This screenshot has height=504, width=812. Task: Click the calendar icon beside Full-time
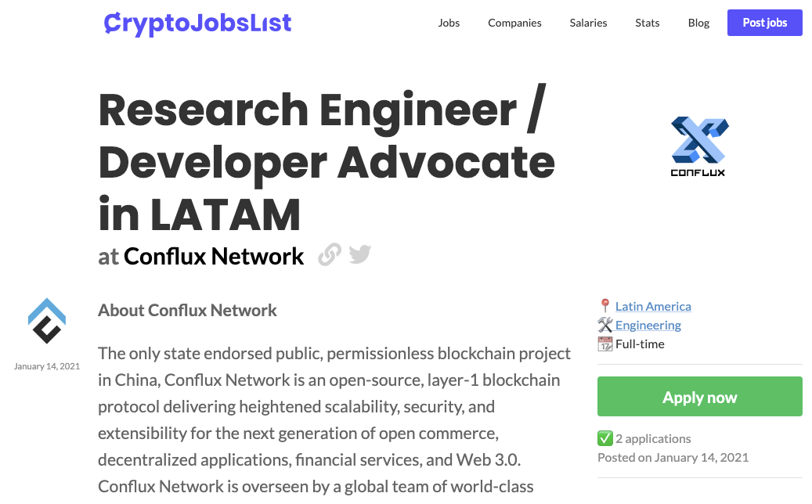click(604, 344)
